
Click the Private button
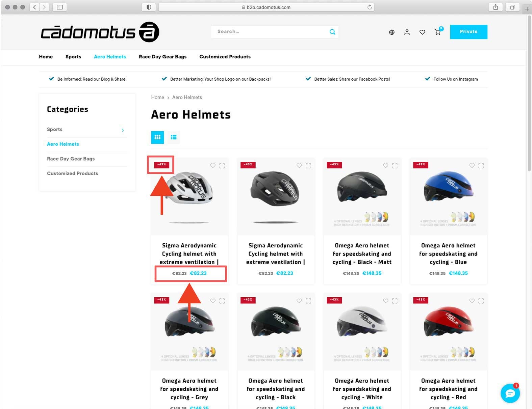point(468,32)
